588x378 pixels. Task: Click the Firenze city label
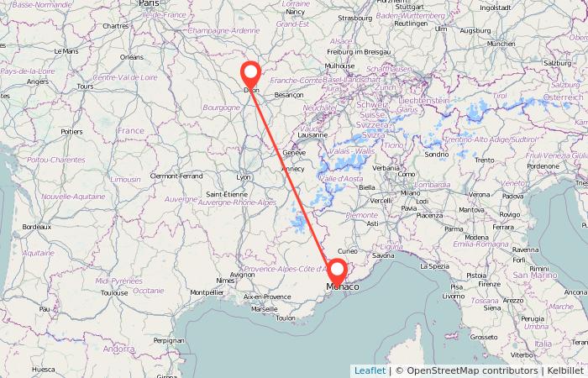click(490, 284)
